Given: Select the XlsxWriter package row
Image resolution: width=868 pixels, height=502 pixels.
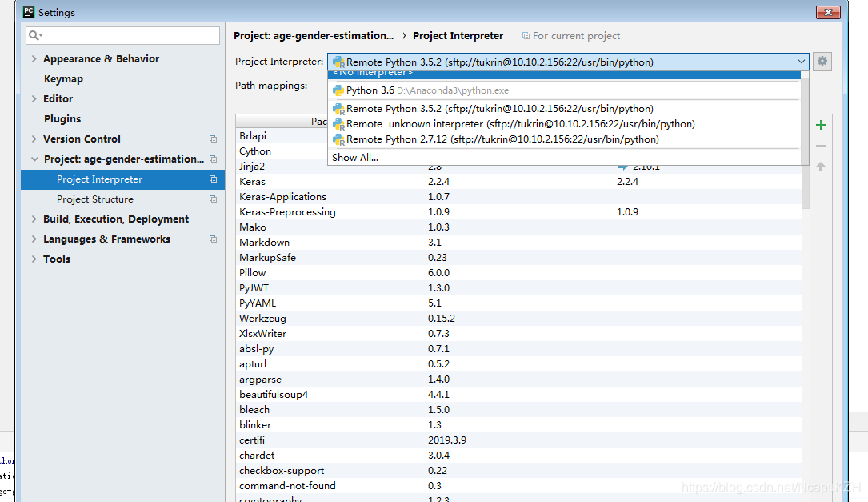Looking at the screenshot, I should (x=518, y=334).
